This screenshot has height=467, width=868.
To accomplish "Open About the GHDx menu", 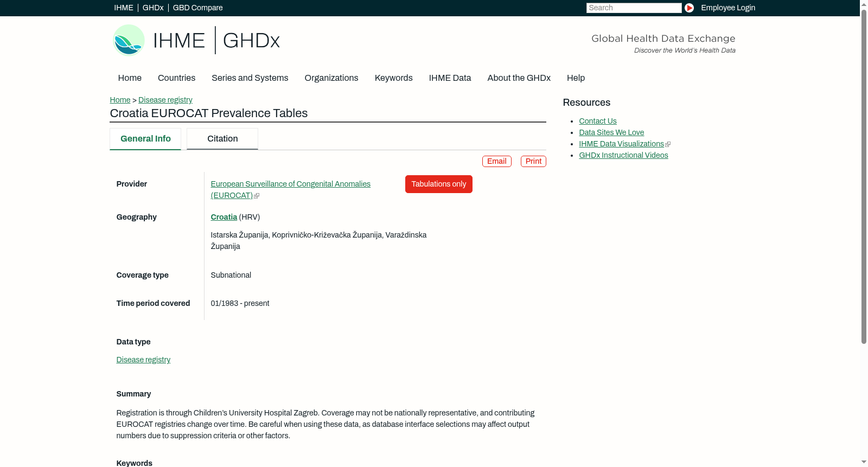I will pyautogui.click(x=519, y=78).
